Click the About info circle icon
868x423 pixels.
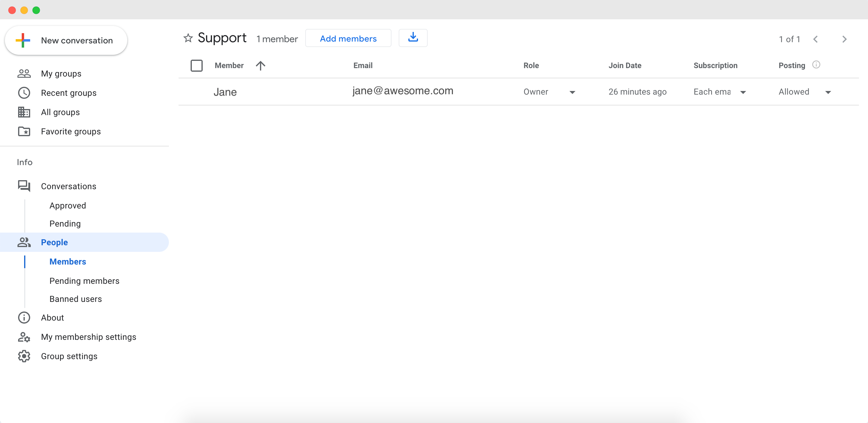24,318
